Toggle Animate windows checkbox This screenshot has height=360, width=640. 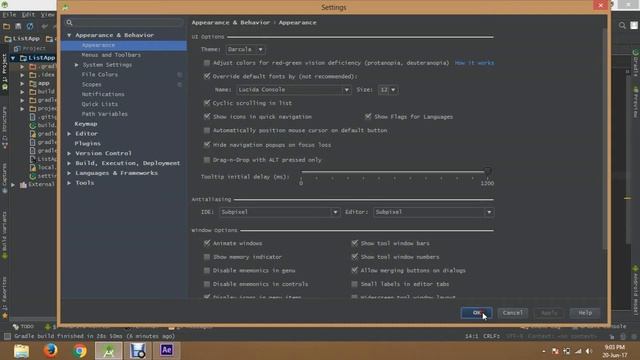[x=207, y=243]
